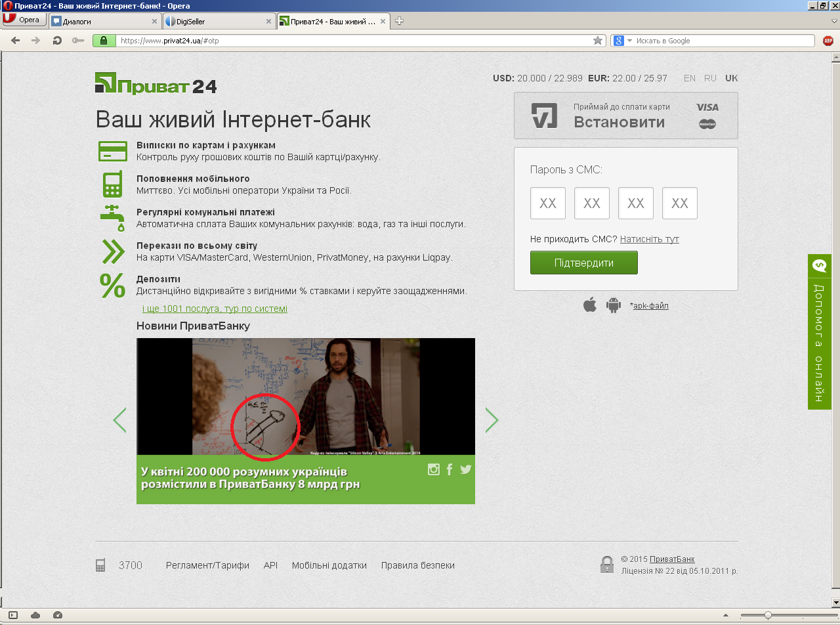The height and width of the screenshot is (625, 840).
Task: Click the password key wand icon
Action: (78, 41)
